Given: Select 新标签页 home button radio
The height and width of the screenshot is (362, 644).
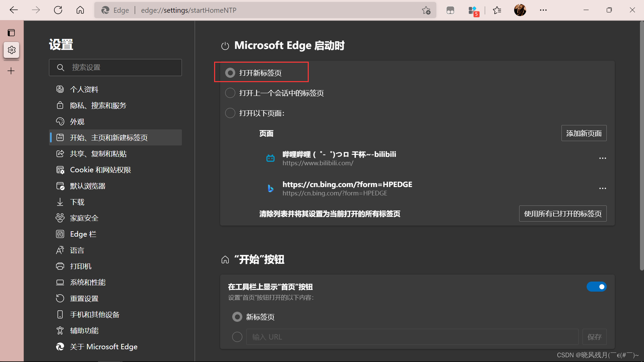Looking at the screenshot, I should pos(237,317).
